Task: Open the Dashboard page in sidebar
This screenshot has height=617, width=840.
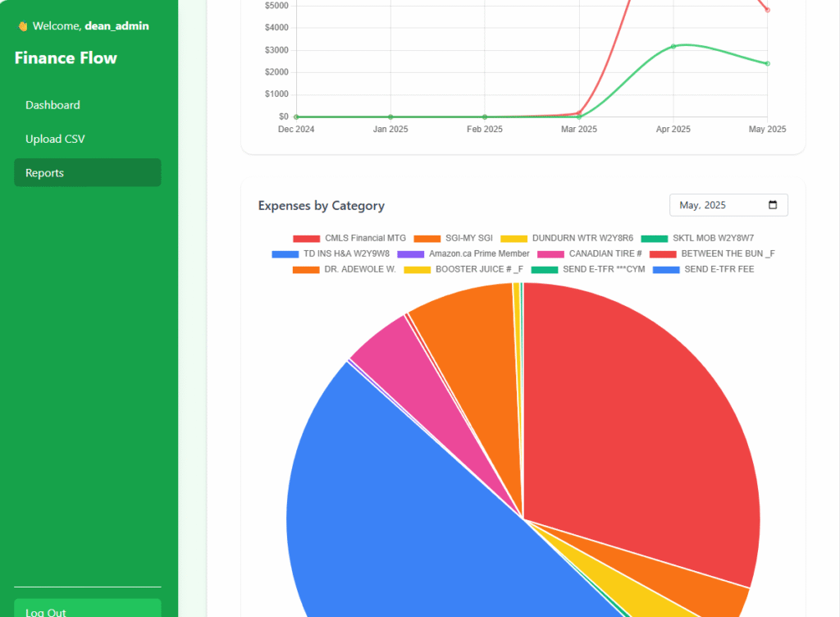Action: pos(87,105)
